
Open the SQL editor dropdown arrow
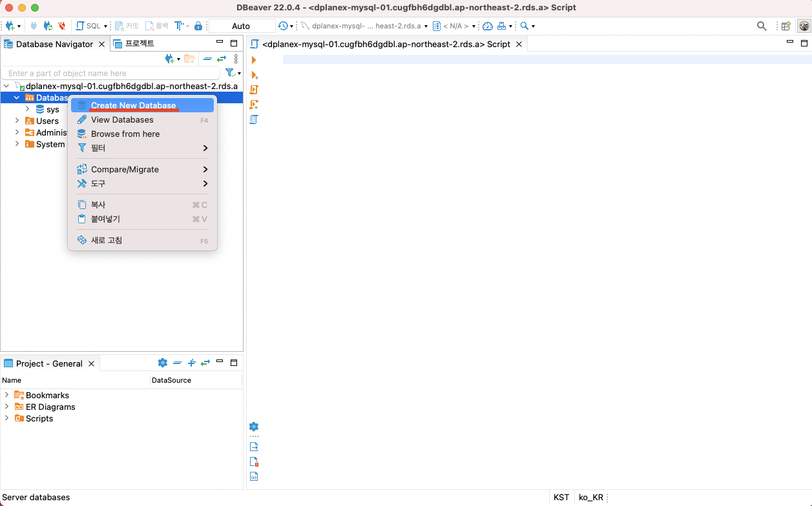pyautogui.click(x=105, y=26)
